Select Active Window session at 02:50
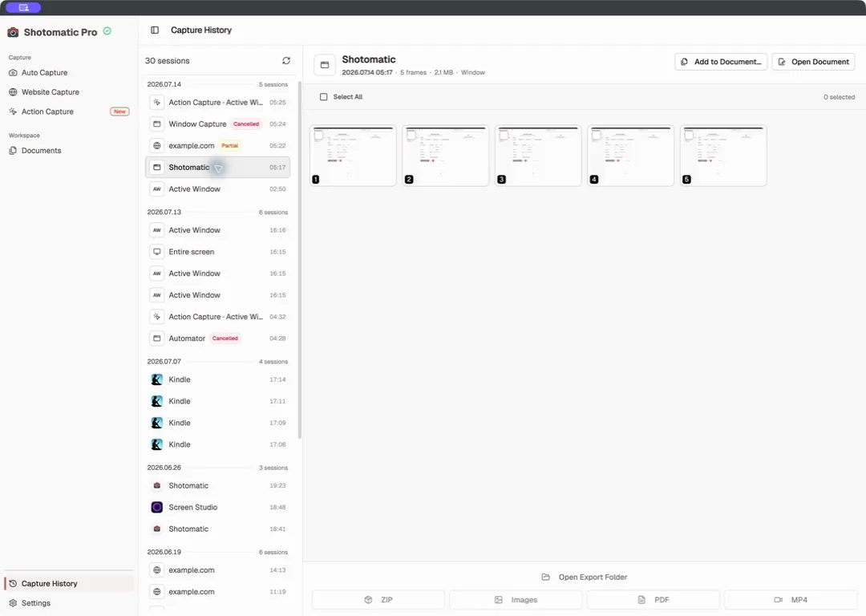The image size is (866, 616). tap(217, 189)
